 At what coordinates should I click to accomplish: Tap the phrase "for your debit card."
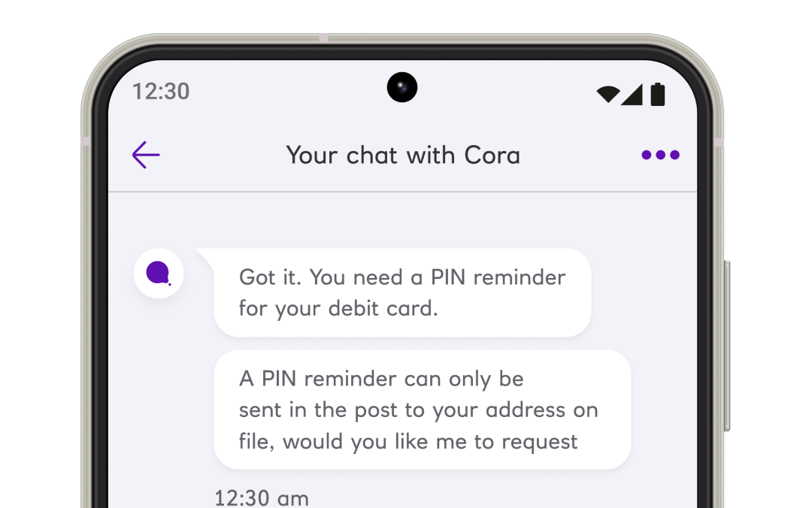pyautogui.click(x=338, y=309)
